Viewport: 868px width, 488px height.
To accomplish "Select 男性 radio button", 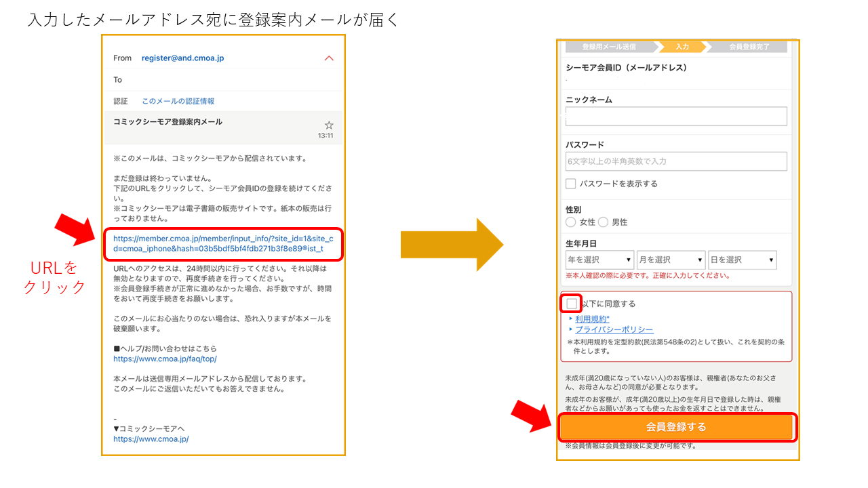I will click(x=604, y=222).
